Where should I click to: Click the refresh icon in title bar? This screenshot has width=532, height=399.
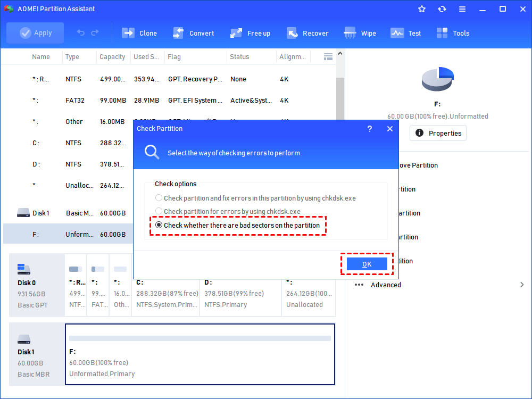[x=442, y=9]
